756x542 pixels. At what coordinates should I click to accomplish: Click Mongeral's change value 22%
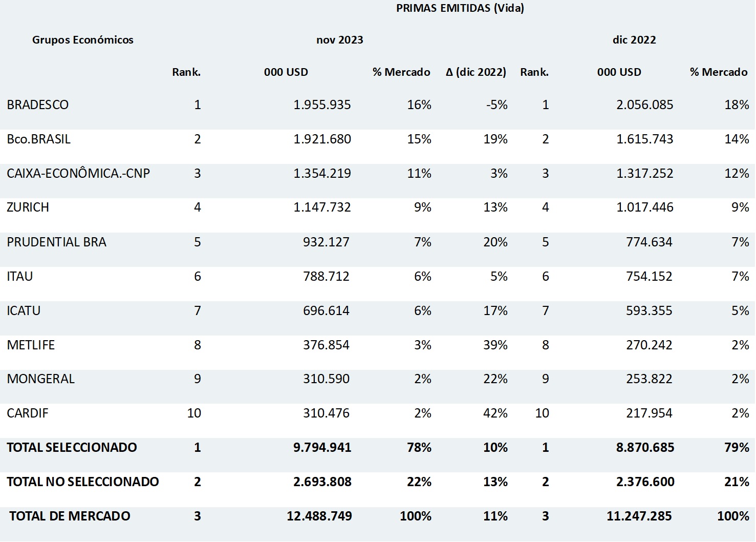(495, 379)
